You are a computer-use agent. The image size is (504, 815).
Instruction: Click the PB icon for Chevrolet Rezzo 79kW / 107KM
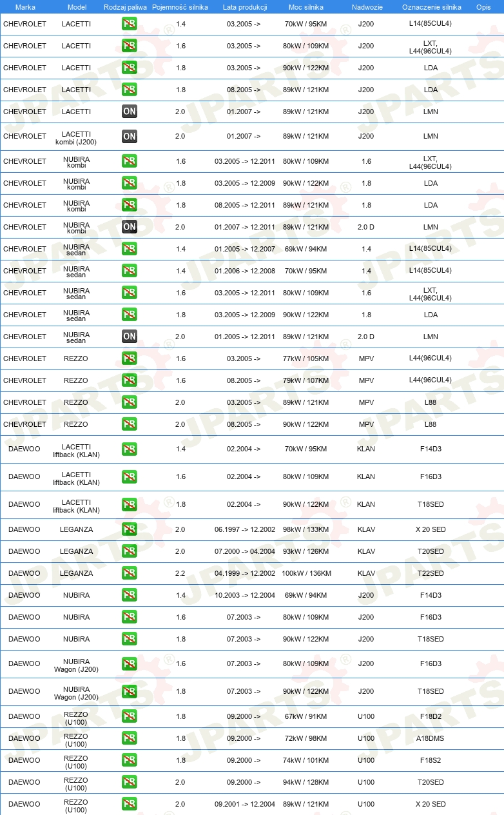[x=130, y=380]
